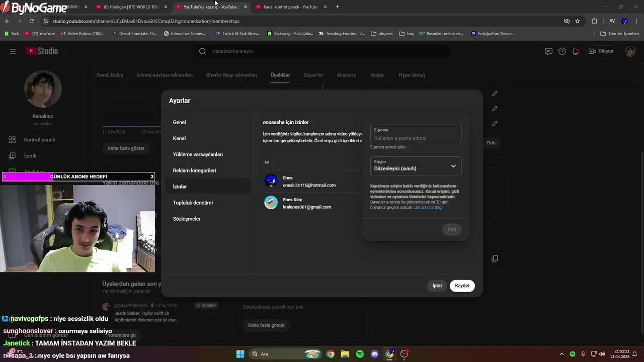Click browser back arrow
Image resolution: width=644 pixels, height=362 pixels.
(x=7, y=21)
